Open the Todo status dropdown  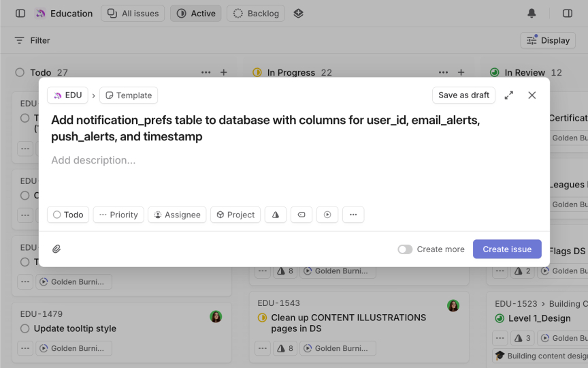[68, 215]
